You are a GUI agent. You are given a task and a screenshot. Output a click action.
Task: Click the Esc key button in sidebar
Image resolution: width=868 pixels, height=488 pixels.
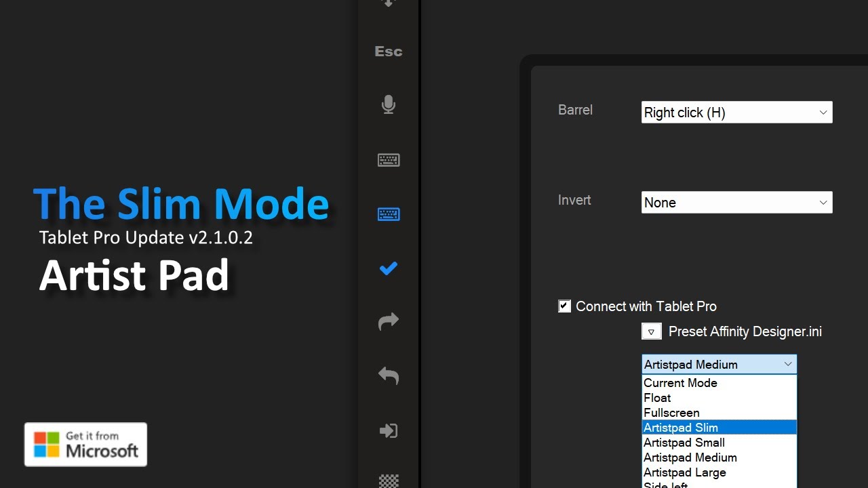click(389, 52)
